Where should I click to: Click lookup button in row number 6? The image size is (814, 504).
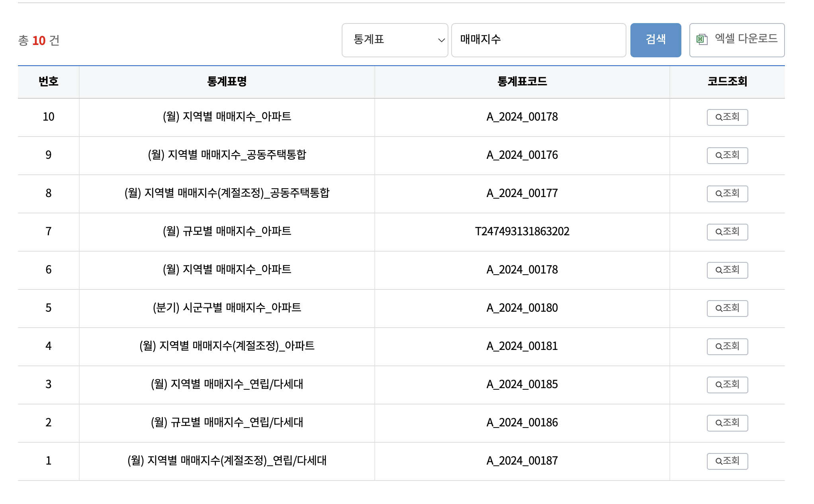pyautogui.click(x=727, y=270)
